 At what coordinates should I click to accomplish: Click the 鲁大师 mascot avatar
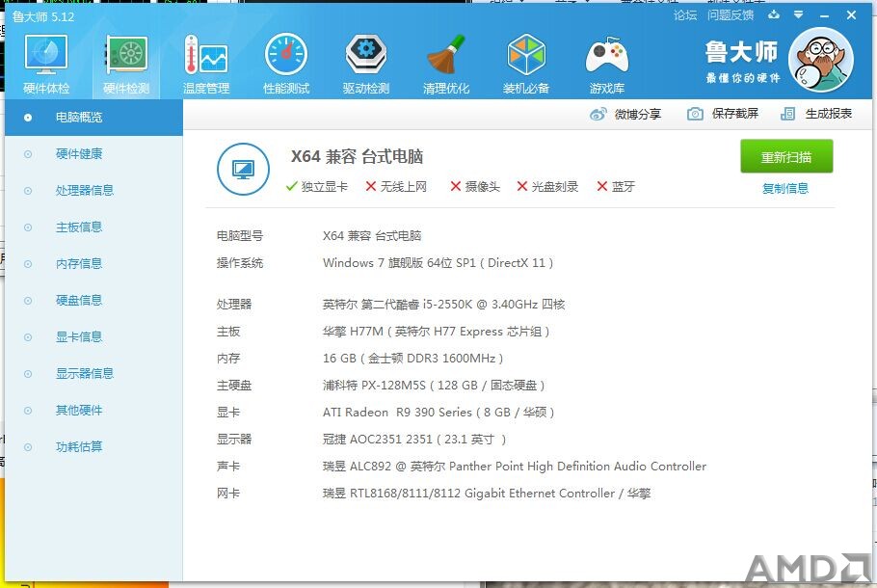point(820,60)
